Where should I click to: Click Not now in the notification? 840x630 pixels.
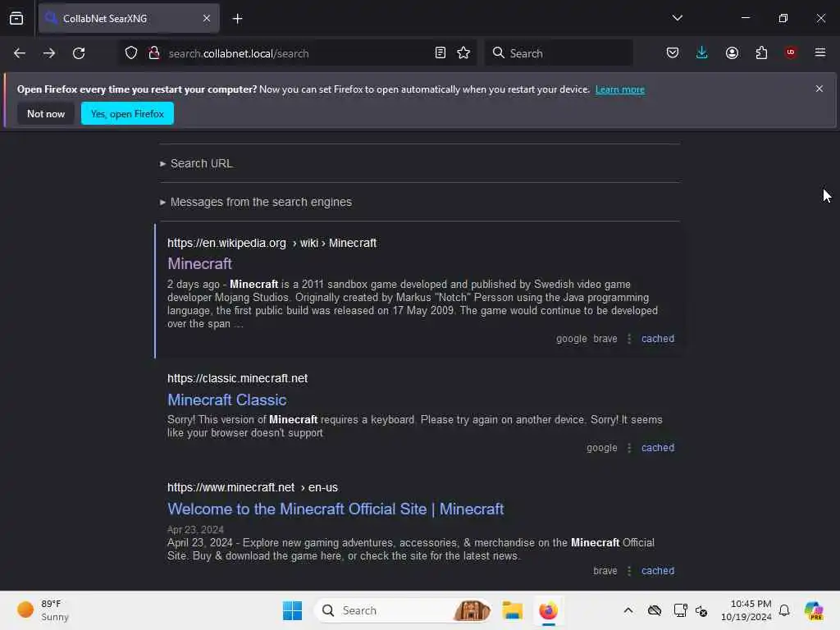[x=46, y=113]
